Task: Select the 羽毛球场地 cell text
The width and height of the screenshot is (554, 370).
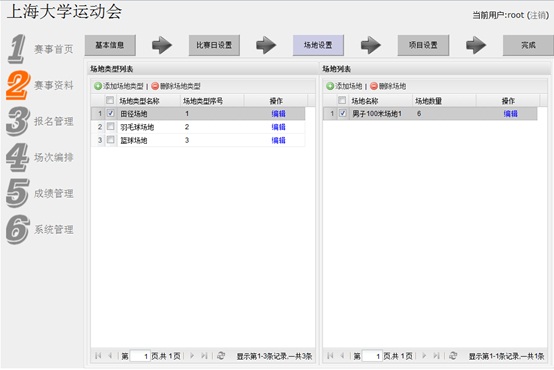Action: pyautogui.click(x=137, y=127)
